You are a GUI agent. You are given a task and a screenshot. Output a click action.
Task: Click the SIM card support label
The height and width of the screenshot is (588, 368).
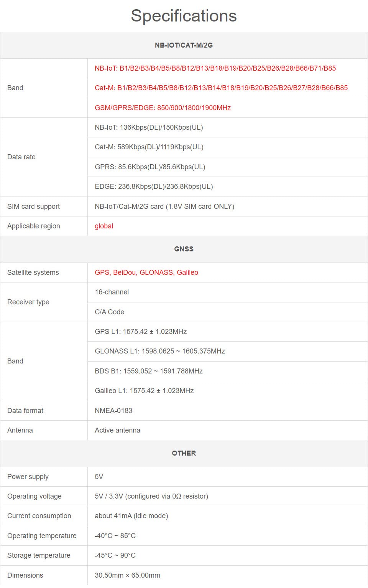point(33,206)
